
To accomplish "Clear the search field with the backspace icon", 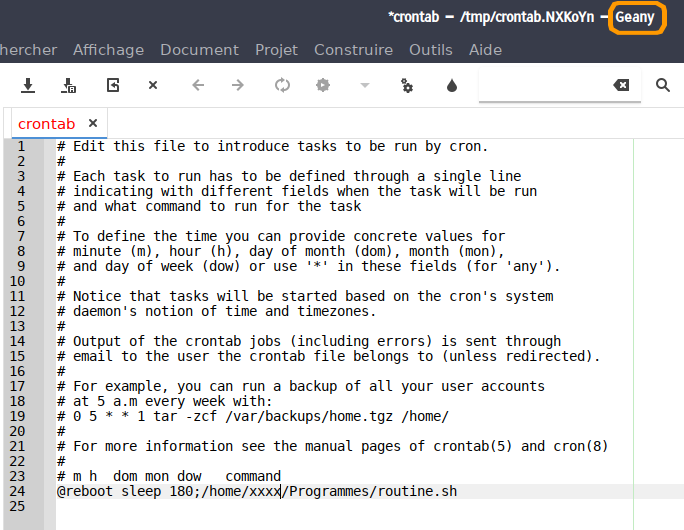I will (x=621, y=86).
